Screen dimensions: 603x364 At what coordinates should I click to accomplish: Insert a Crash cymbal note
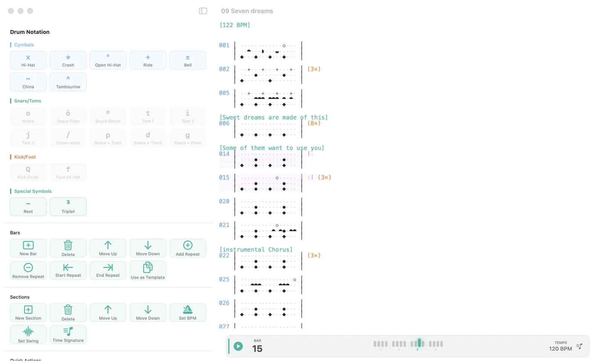coord(68,60)
